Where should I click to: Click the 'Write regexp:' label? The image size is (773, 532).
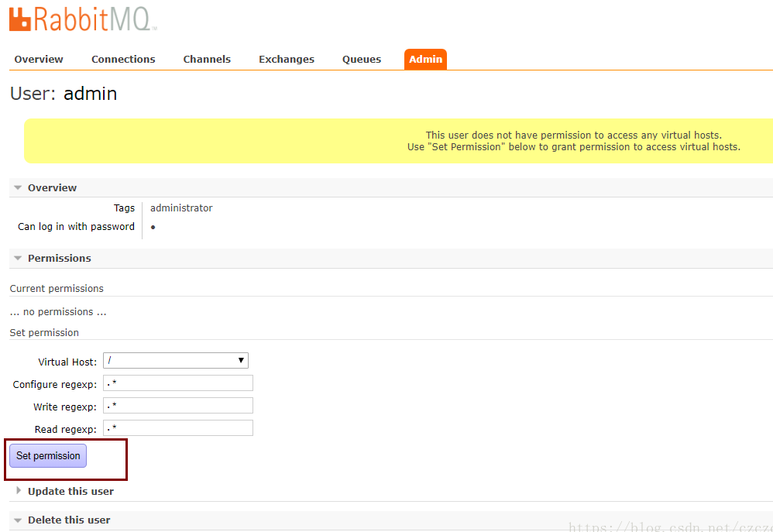point(65,407)
